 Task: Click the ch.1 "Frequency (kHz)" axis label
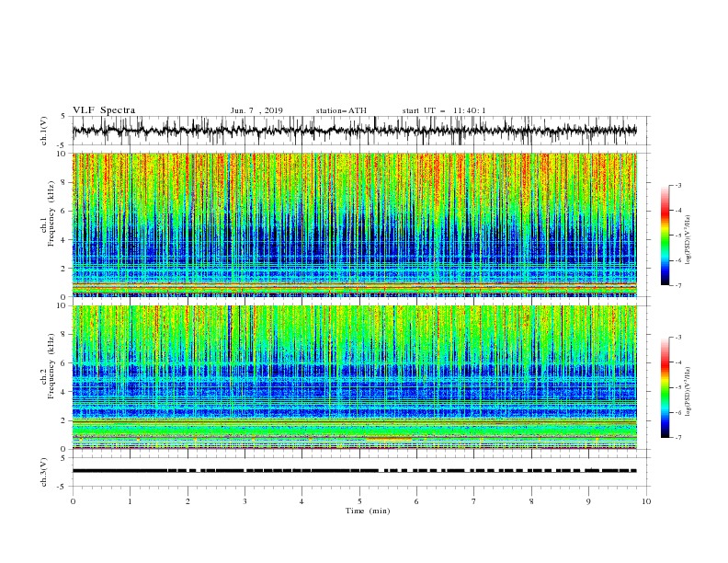51,214
